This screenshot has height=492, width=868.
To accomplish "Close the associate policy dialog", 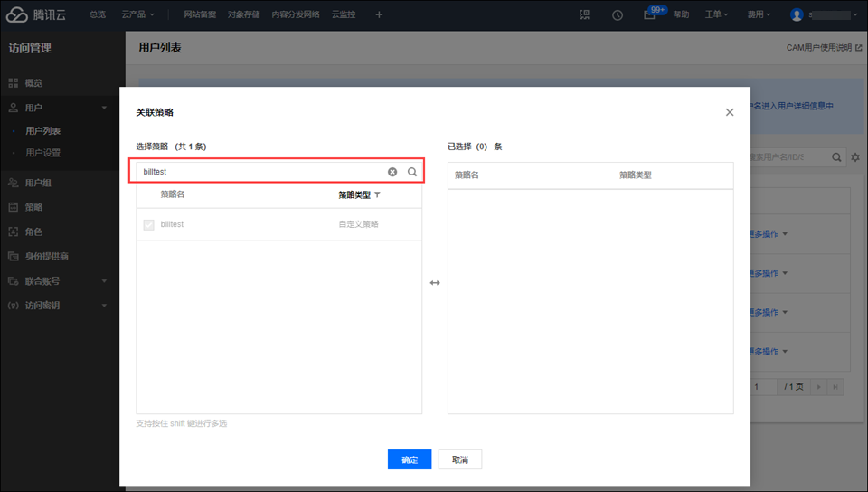I will [730, 112].
